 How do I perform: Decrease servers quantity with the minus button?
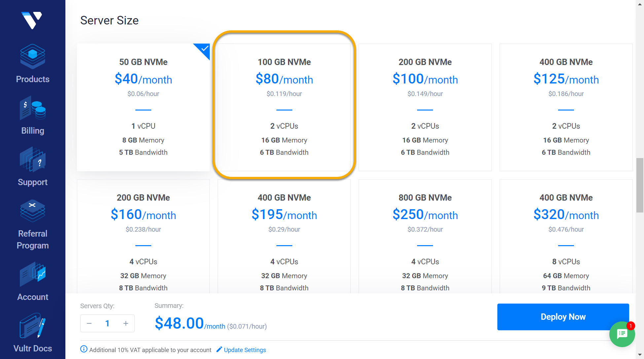[89, 323]
